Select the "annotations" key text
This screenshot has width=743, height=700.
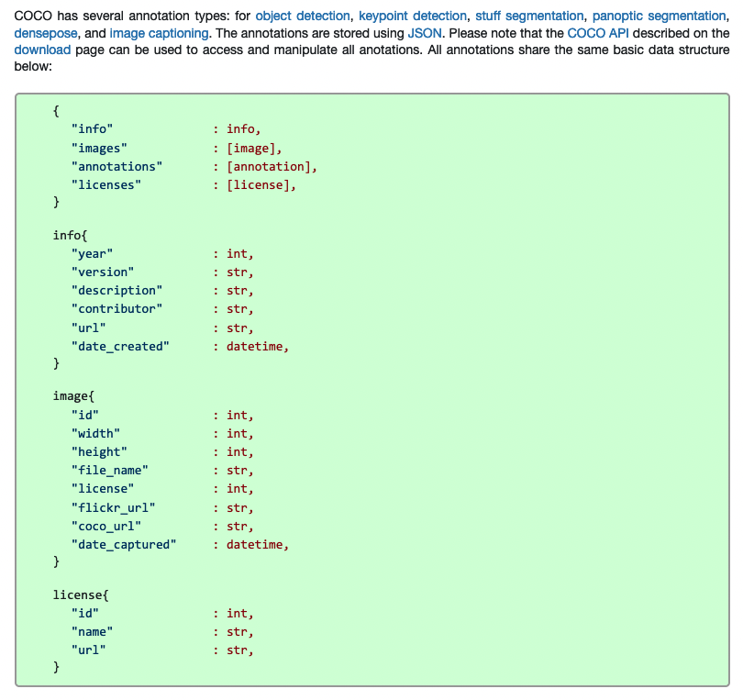pyautogui.click(x=116, y=167)
